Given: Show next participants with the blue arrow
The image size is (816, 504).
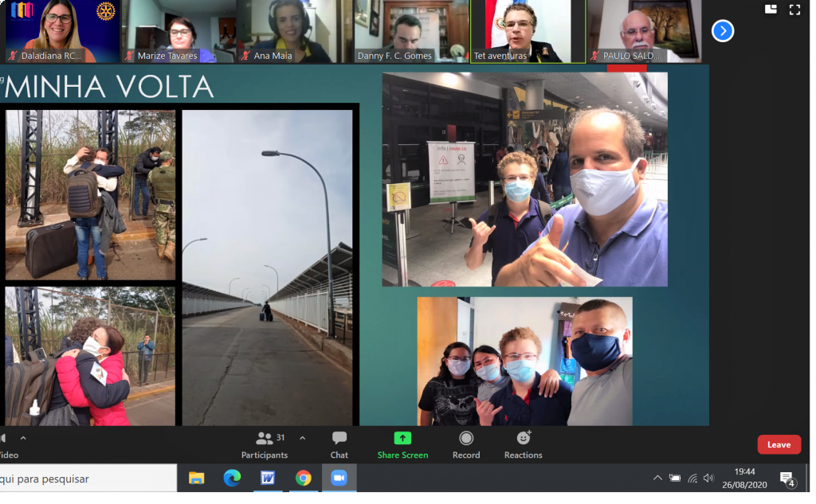Looking at the screenshot, I should point(722,31).
